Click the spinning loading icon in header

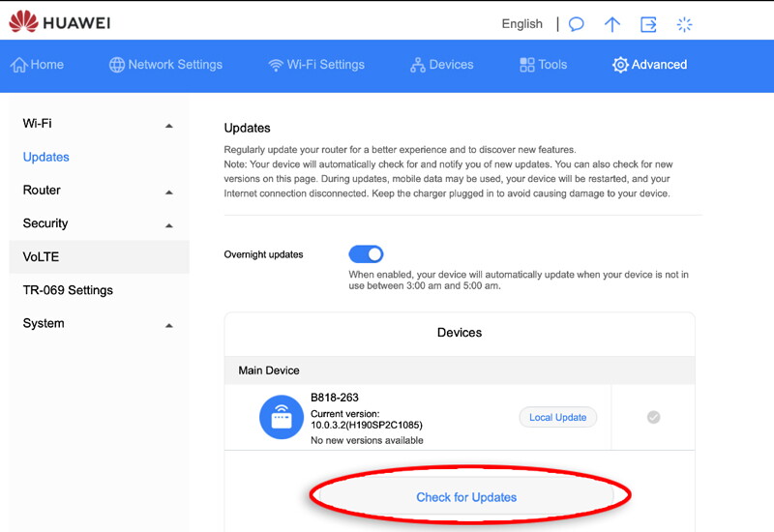(684, 24)
